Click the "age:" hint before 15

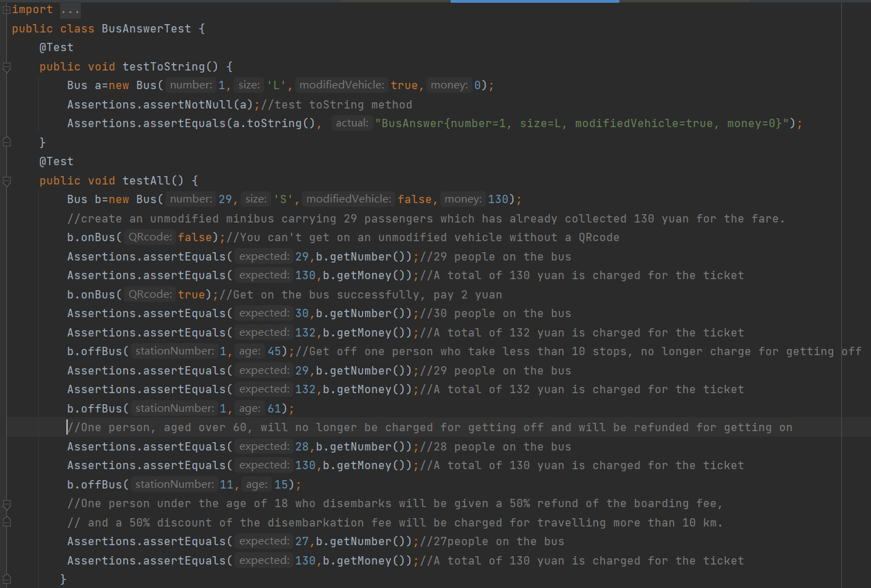click(256, 484)
